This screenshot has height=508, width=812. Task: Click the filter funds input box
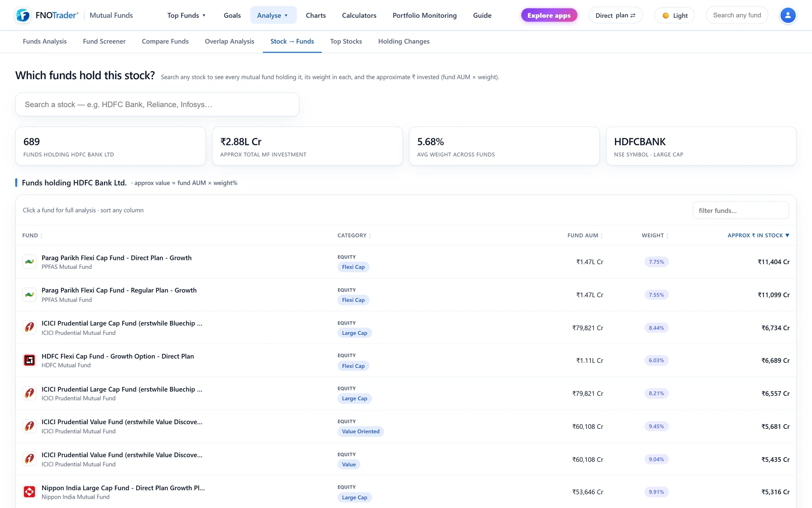coord(741,210)
